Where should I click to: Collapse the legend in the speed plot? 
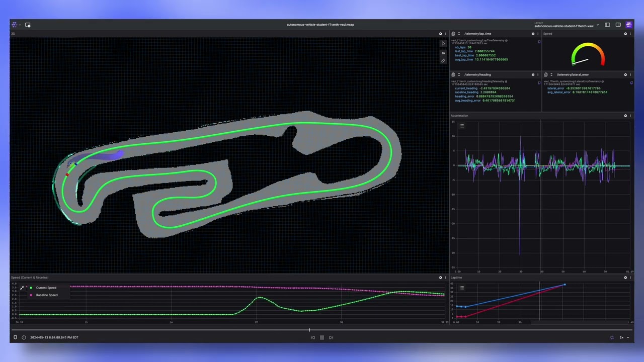(x=23, y=288)
